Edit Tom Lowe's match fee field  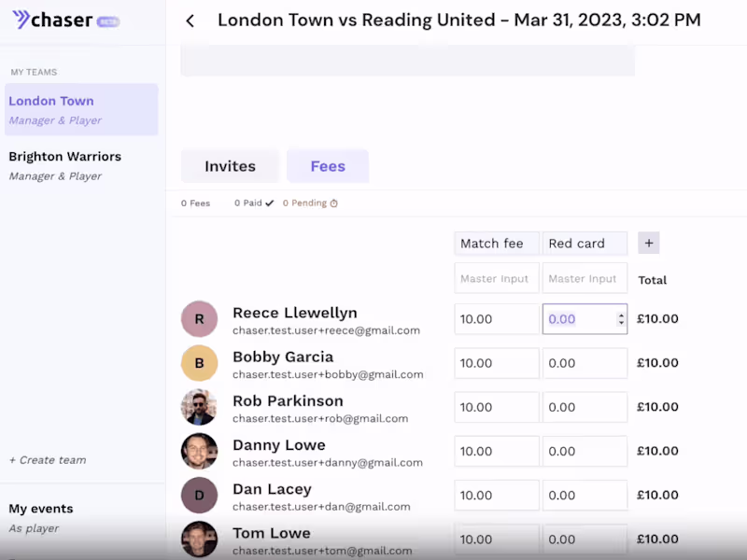coord(497,539)
